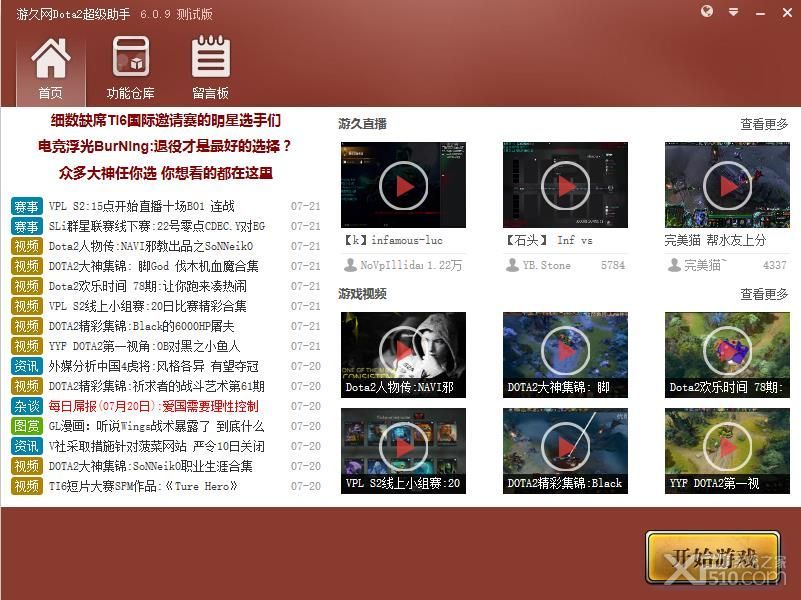
Task: Open news TI6短片大赛SFM作品:《Ture Hero》
Action: tap(143, 486)
